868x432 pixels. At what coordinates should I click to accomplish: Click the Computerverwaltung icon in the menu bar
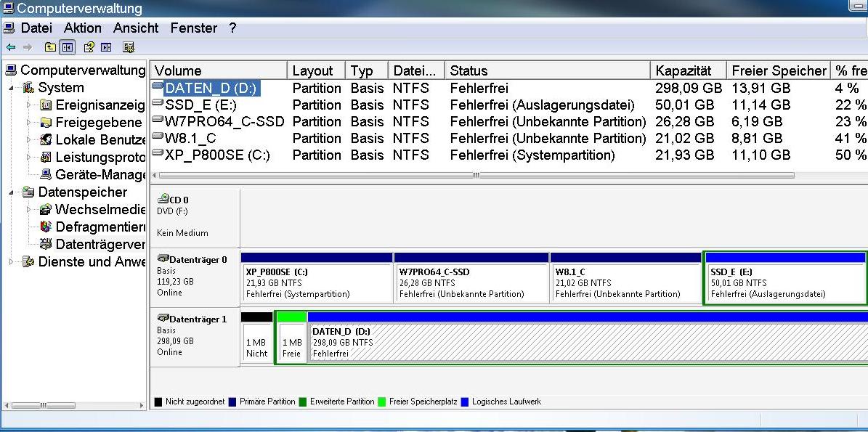coord(8,28)
